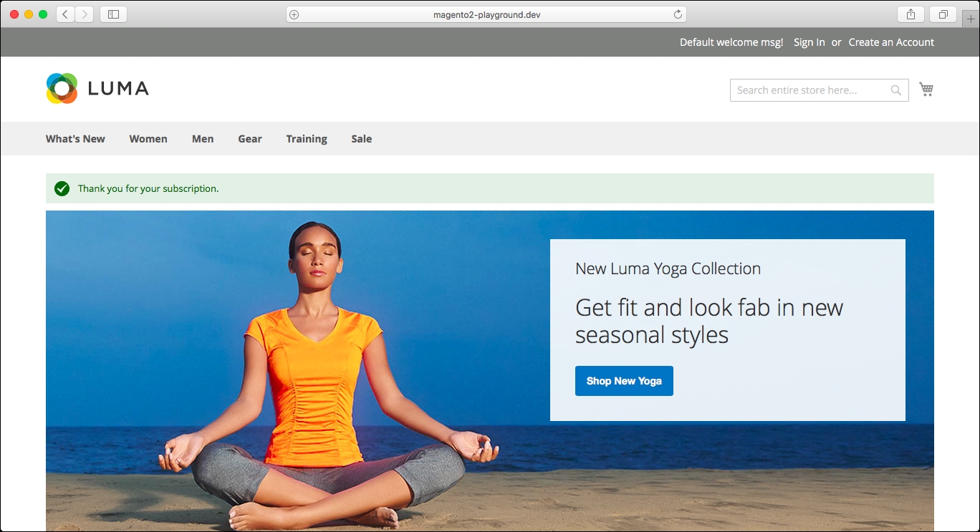The image size is (980, 532).
Task: Click the yellow minimize window button
Action: pos(29,14)
